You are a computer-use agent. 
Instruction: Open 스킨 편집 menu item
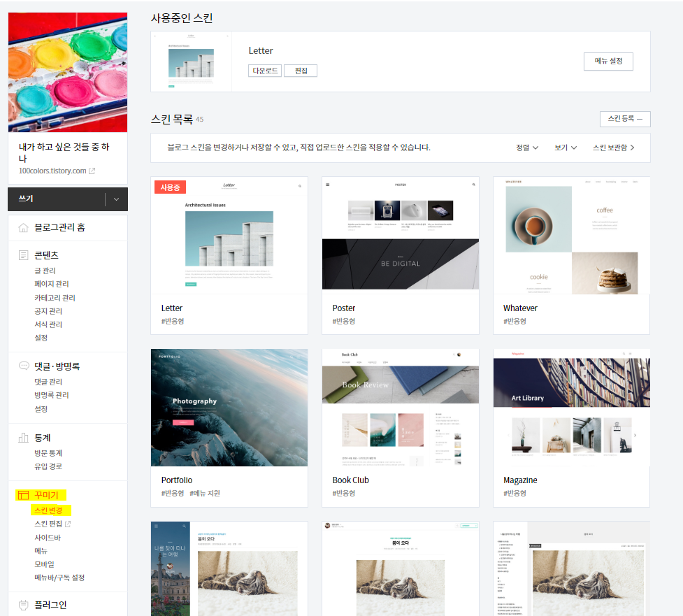point(48,524)
